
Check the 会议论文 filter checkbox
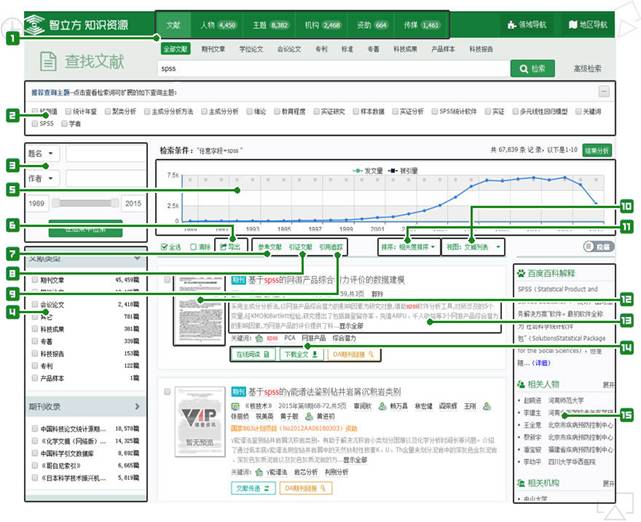click(37, 304)
